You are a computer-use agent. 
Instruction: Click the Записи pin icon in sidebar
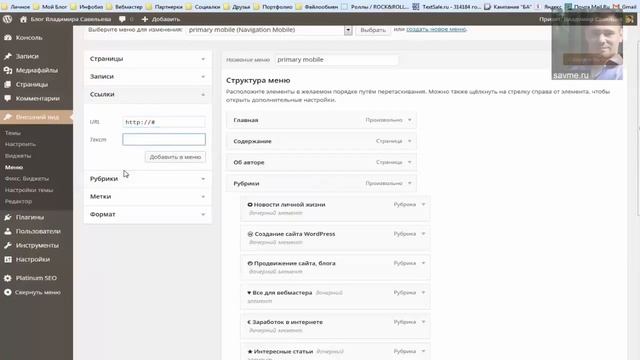8,56
